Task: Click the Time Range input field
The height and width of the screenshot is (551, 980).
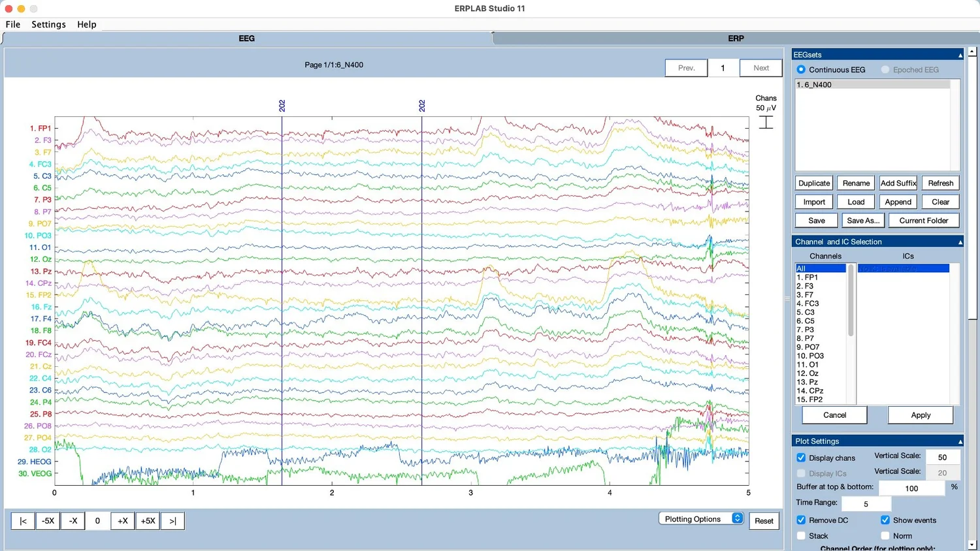Action: click(x=866, y=504)
